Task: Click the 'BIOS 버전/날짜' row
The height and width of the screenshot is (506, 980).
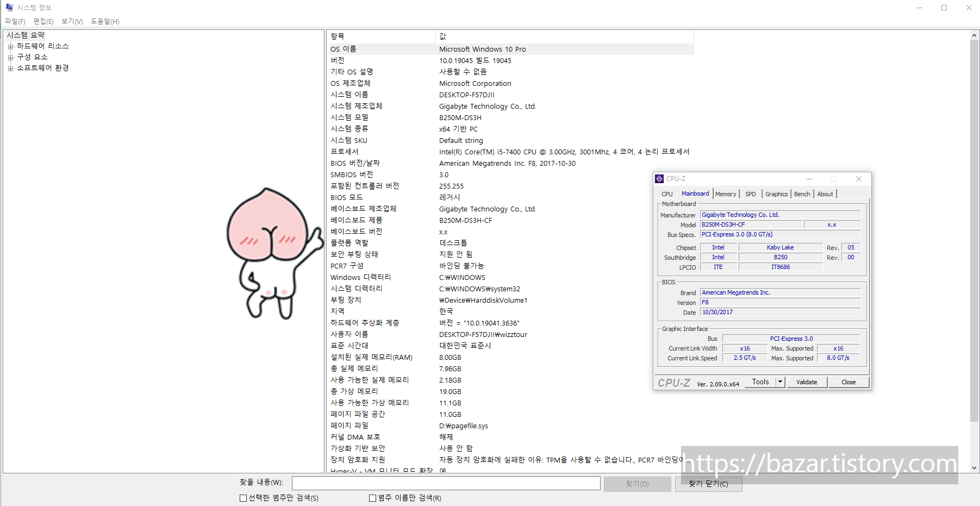Action: 510,163
